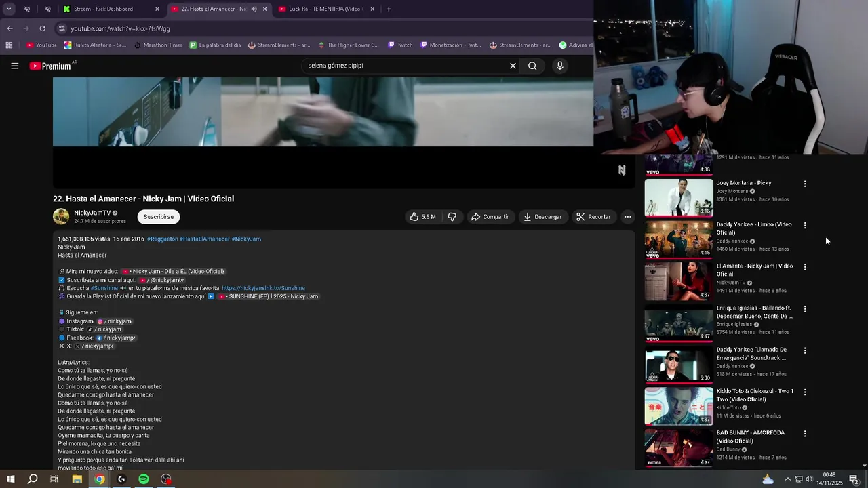The height and width of the screenshot is (488, 868).
Task: Open options for Llamado De Emergencia video
Action: pyautogui.click(x=805, y=350)
